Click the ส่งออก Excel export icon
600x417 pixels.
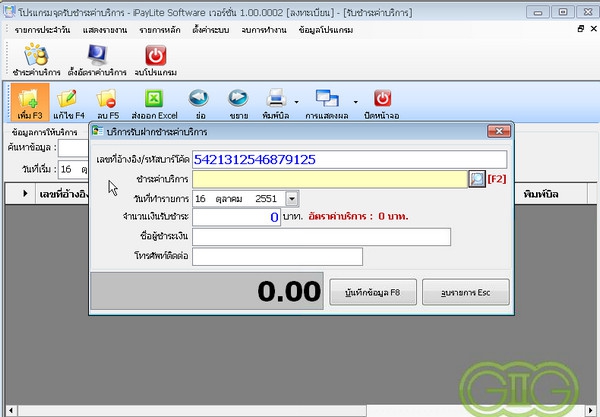(x=154, y=98)
